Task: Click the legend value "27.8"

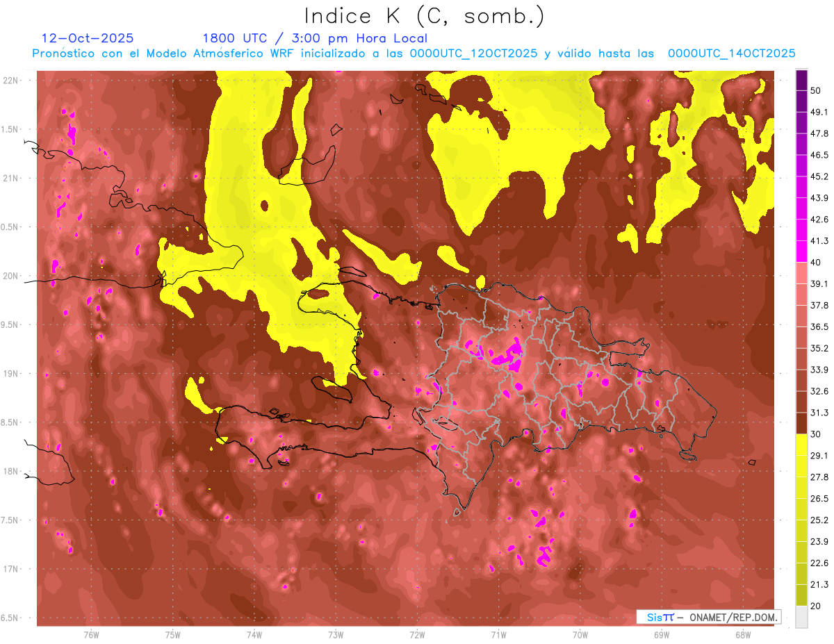Action: (820, 477)
